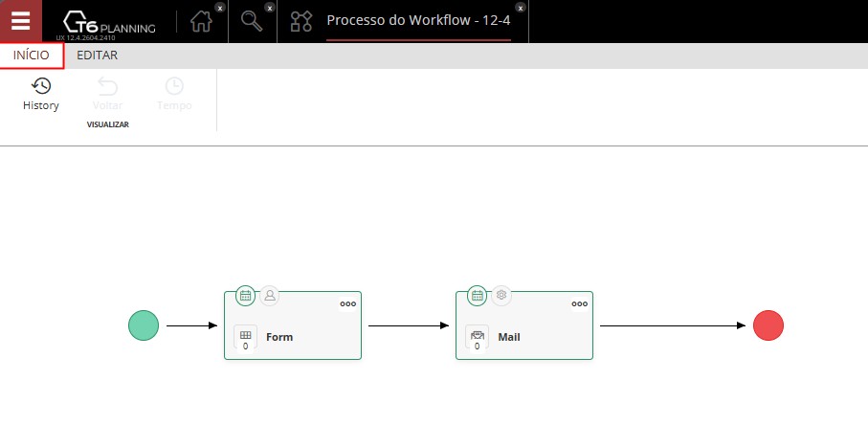Click the gear icon on Mail task
This screenshot has height=425, width=868.
pyautogui.click(x=501, y=296)
